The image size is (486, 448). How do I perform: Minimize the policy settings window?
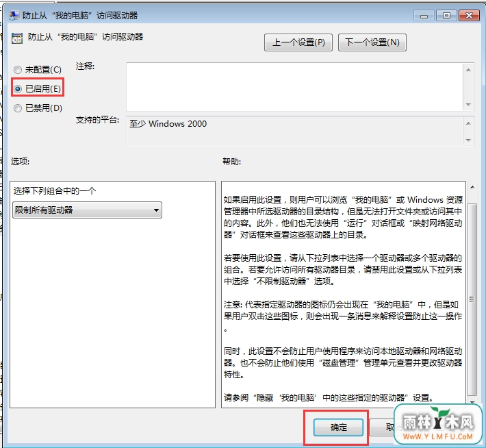(x=424, y=16)
